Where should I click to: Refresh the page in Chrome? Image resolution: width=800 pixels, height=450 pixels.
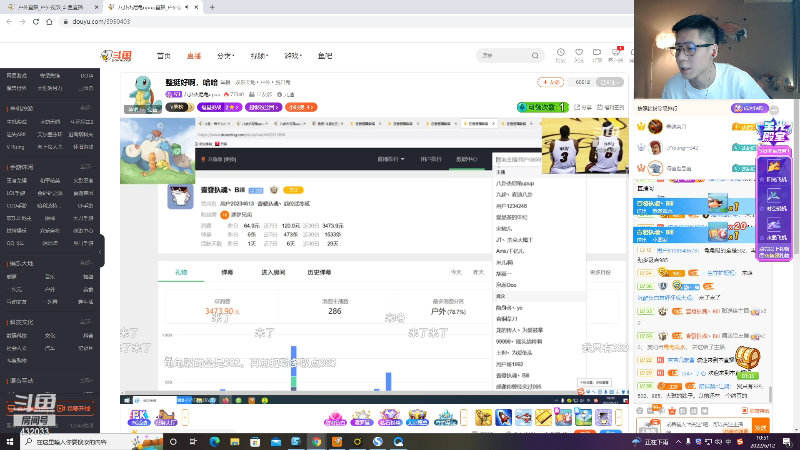click(36, 21)
